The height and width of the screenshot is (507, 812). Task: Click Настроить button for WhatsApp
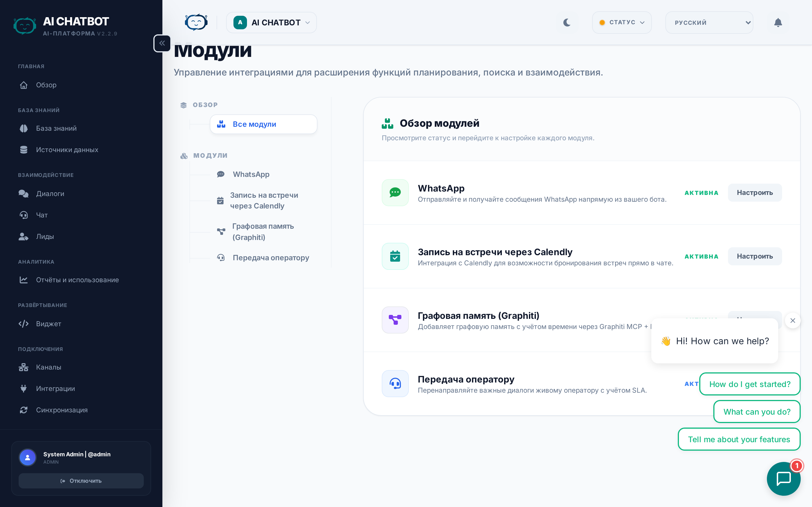pos(754,192)
